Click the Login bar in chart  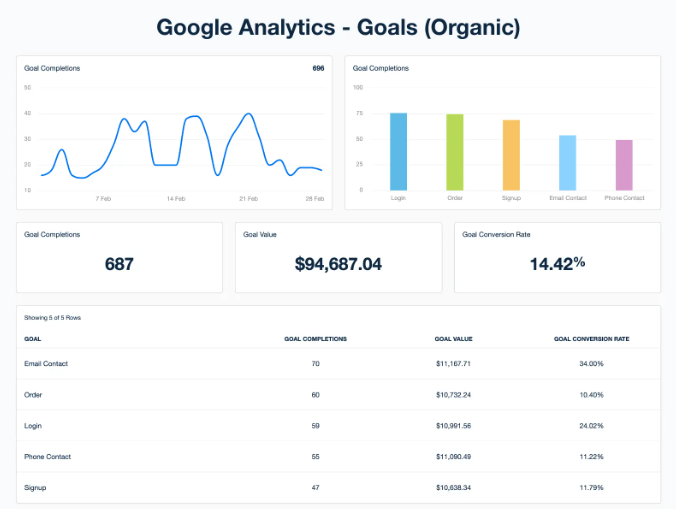(398, 152)
